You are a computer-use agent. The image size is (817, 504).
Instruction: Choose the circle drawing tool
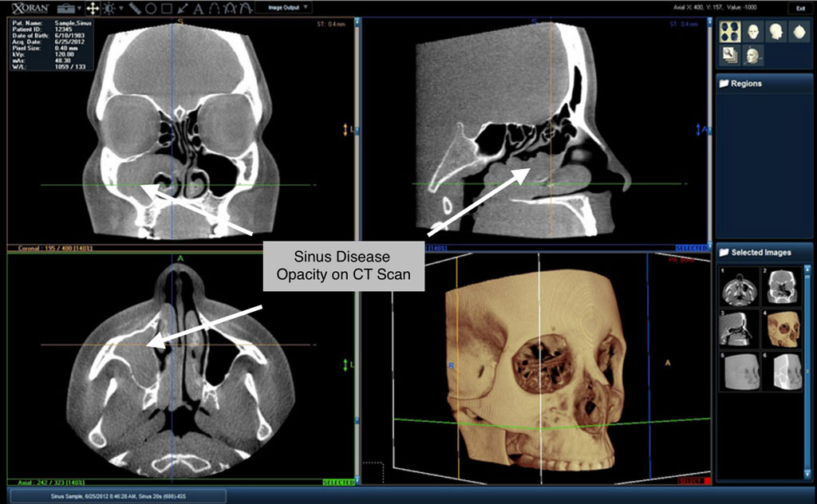pyautogui.click(x=150, y=8)
